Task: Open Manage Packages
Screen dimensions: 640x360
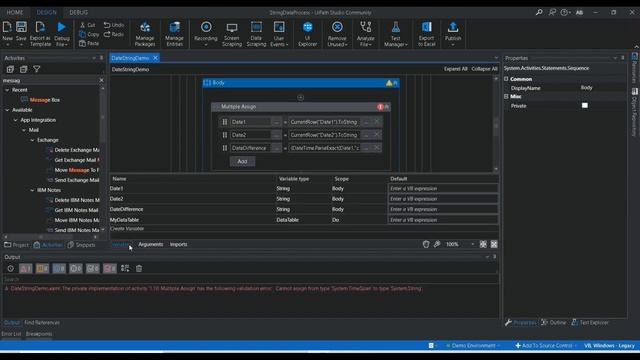Action: pyautogui.click(x=145, y=33)
